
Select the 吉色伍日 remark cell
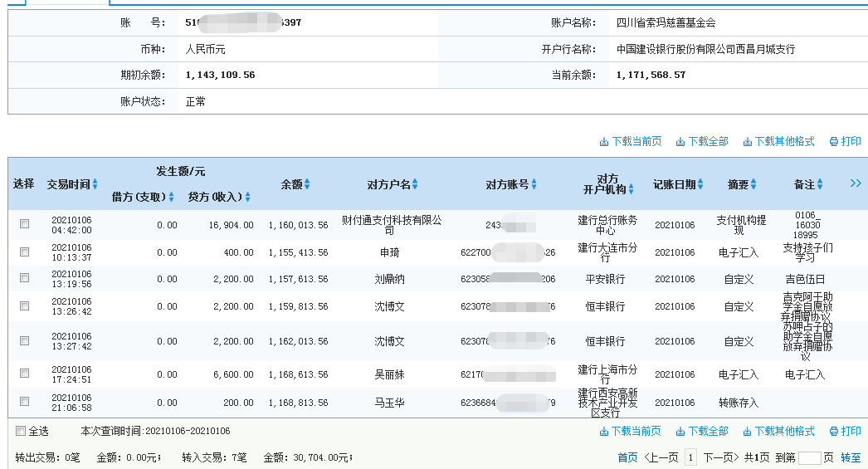805,280
